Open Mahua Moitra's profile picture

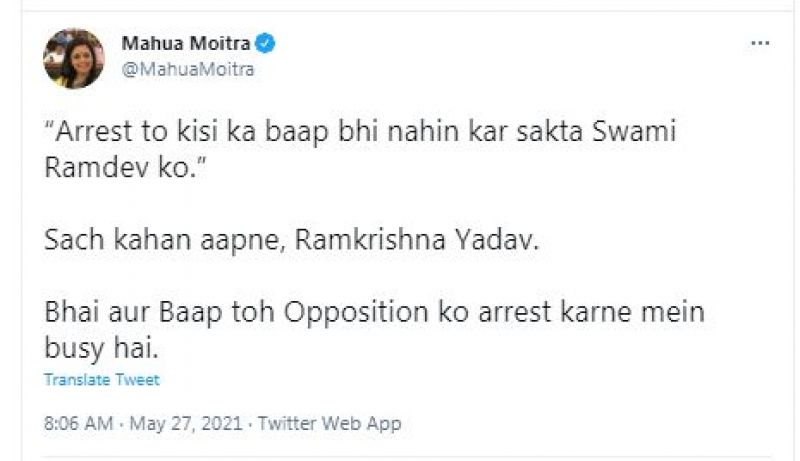click(x=73, y=57)
